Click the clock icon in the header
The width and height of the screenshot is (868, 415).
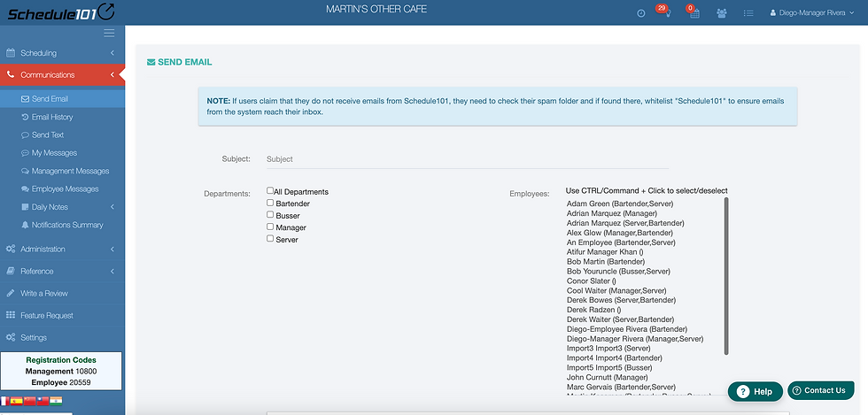[640, 13]
